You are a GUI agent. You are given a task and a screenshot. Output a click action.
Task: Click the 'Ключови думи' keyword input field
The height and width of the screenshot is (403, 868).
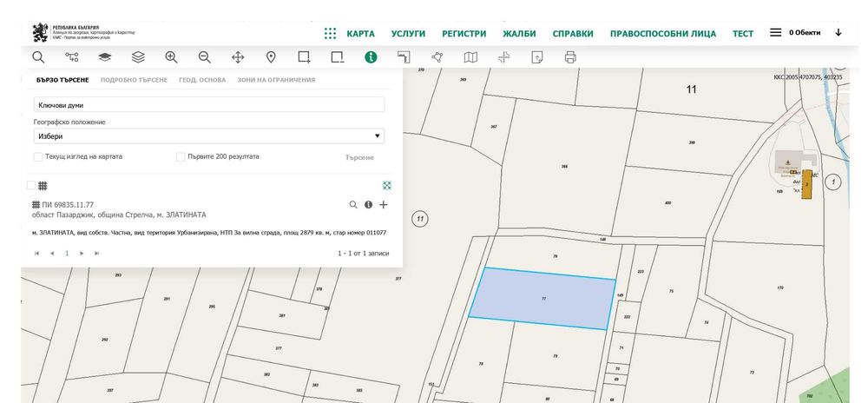208,105
